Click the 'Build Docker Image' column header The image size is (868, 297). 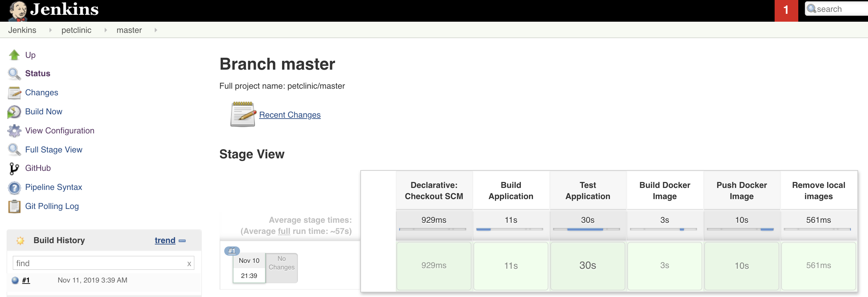[664, 191]
